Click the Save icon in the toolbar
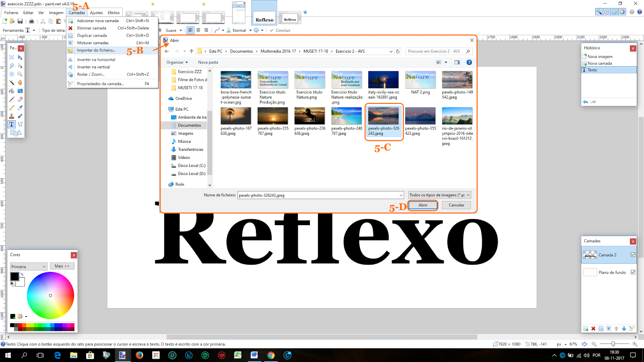The width and height of the screenshot is (644, 362). 20,21
